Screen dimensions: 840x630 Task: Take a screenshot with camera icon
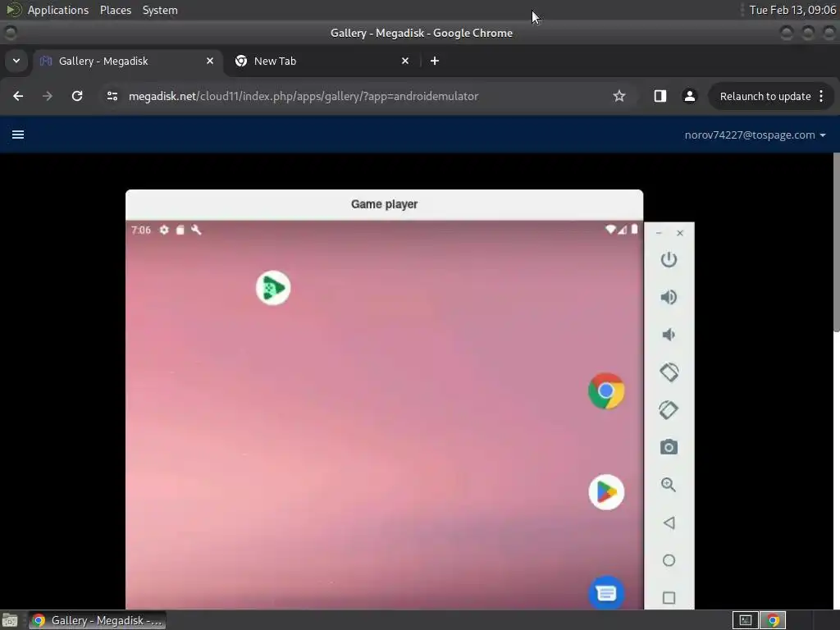[x=669, y=447]
